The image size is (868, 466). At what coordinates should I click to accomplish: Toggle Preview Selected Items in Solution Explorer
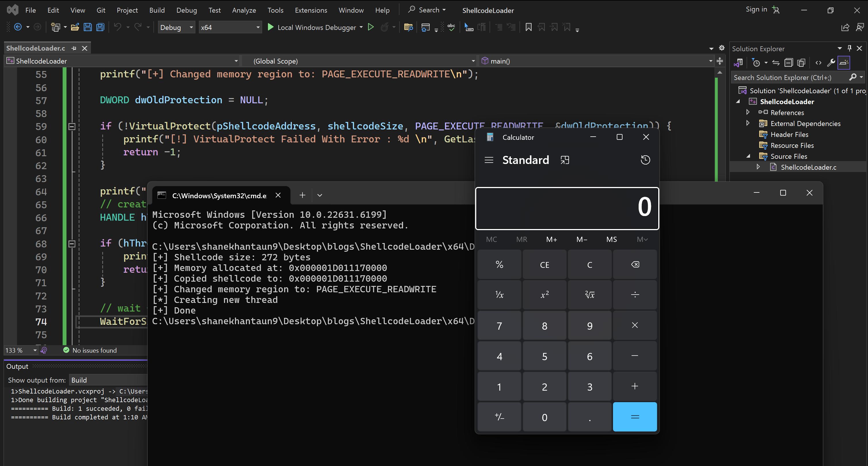tap(844, 63)
